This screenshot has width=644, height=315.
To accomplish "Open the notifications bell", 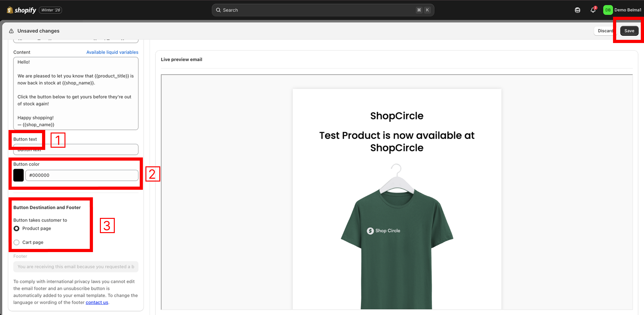I will point(593,10).
